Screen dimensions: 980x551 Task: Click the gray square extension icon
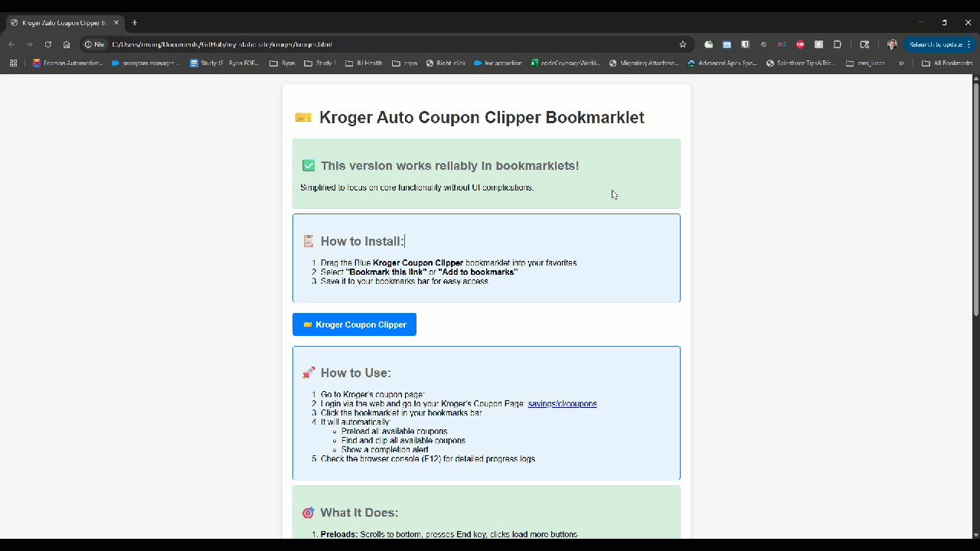coord(818,44)
